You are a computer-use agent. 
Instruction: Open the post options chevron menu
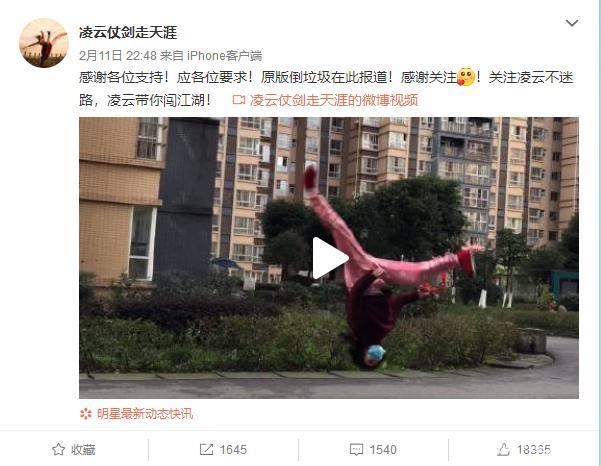click(x=572, y=23)
